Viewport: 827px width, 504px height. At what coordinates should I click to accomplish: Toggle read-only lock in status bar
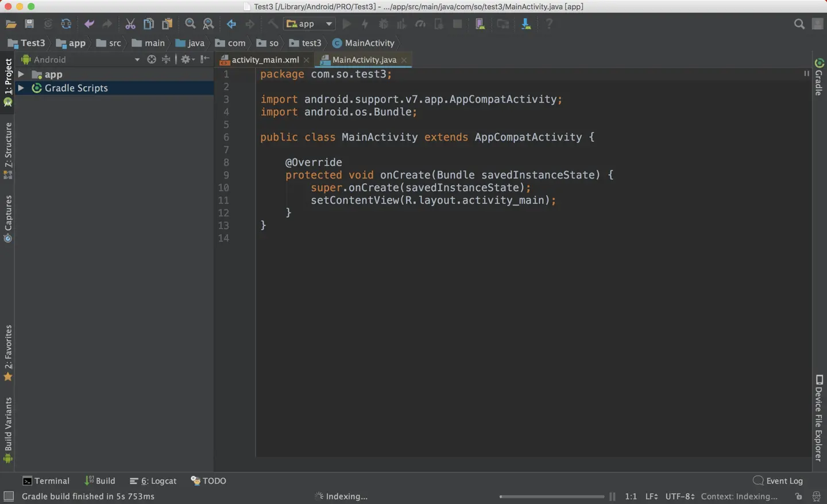coord(798,497)
